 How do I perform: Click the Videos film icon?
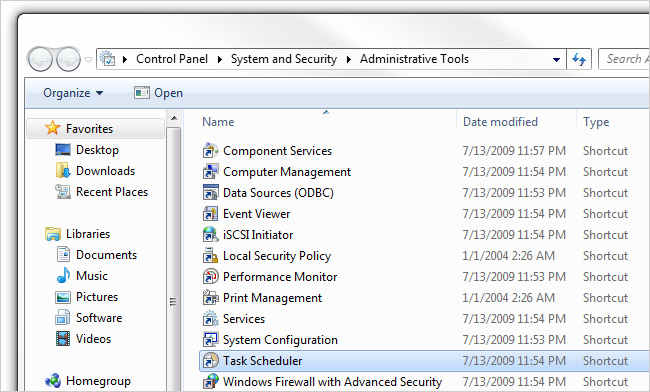(63, 339)
